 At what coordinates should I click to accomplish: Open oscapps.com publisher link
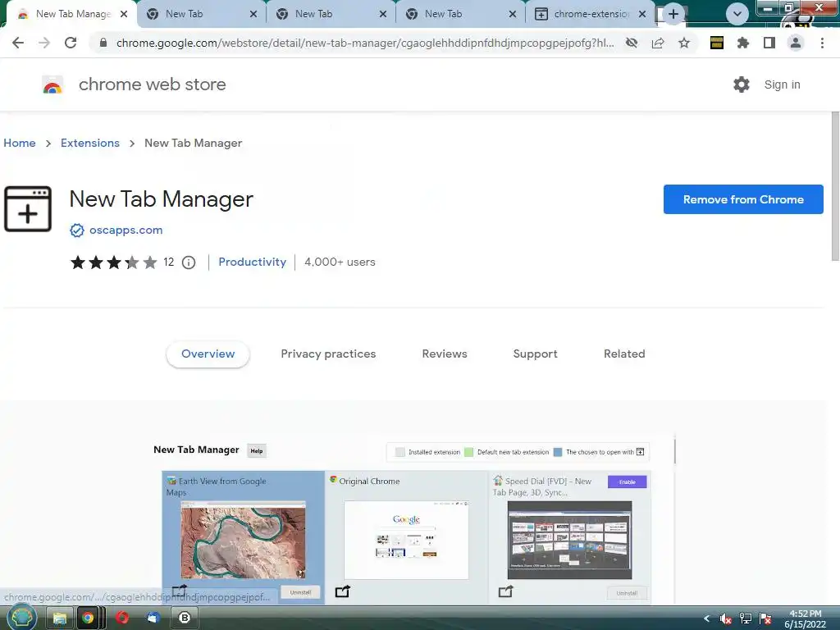coord(126,230)
